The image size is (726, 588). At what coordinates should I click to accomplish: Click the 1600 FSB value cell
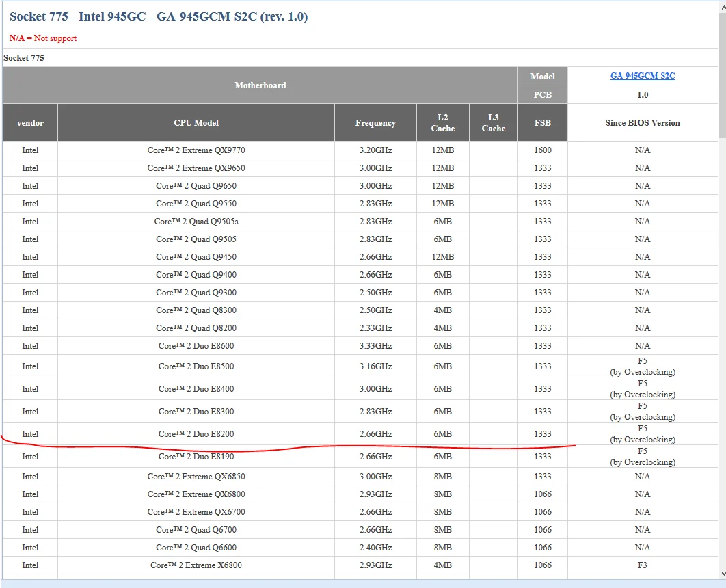click(x=542, y=150)
